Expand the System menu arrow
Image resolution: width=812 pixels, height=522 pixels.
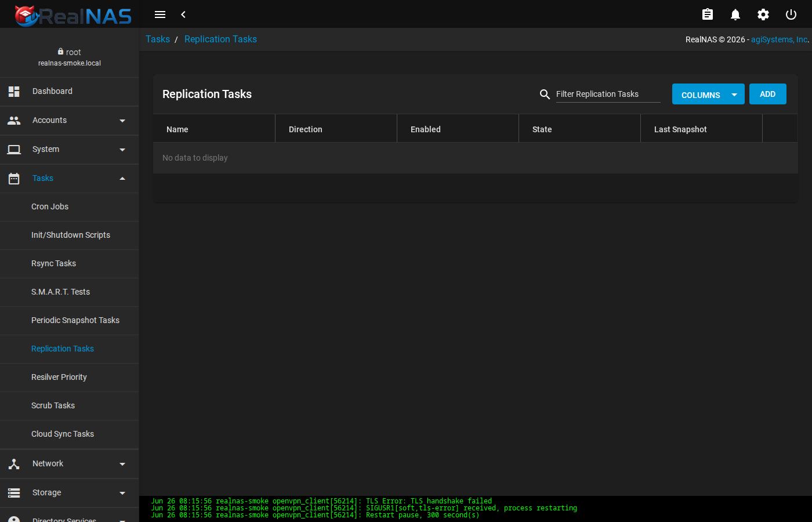pos(122,150)
